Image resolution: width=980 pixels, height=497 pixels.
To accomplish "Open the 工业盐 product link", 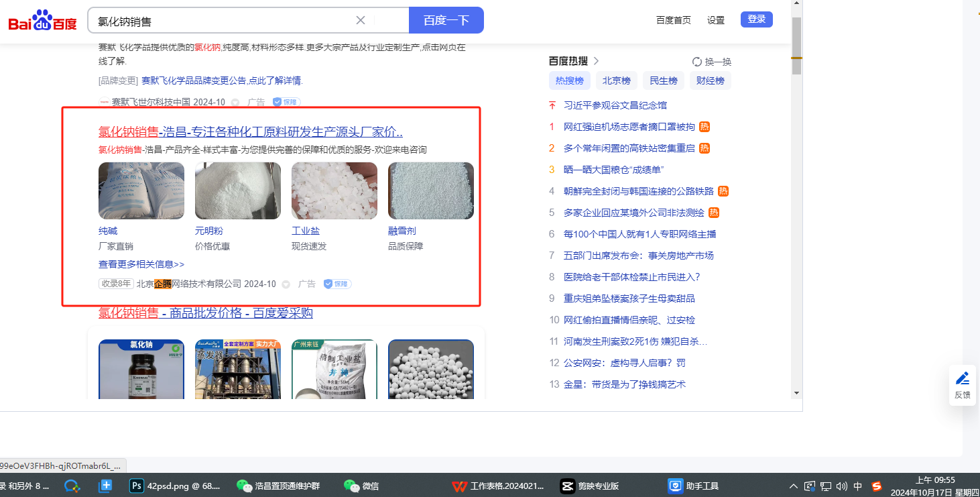I will coord(306,231).
